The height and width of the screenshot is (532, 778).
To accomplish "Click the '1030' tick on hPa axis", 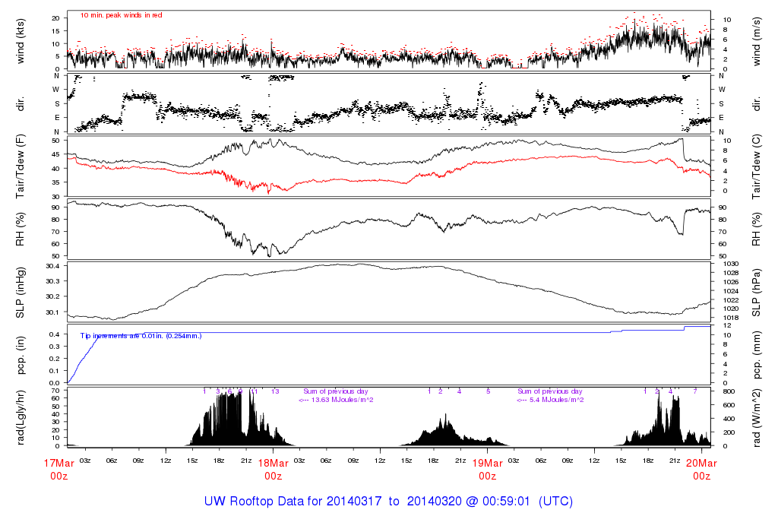I will [731, 264].
